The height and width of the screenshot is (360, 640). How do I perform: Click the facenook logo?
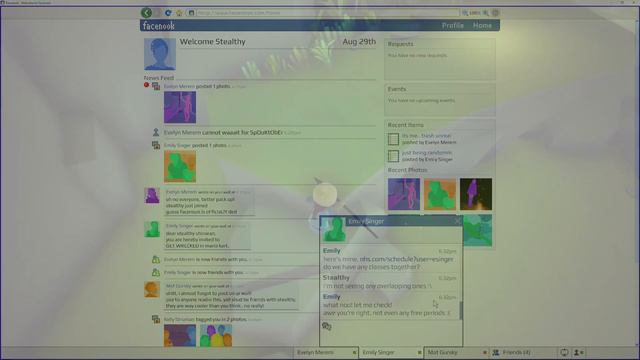(x=159, y=26)
